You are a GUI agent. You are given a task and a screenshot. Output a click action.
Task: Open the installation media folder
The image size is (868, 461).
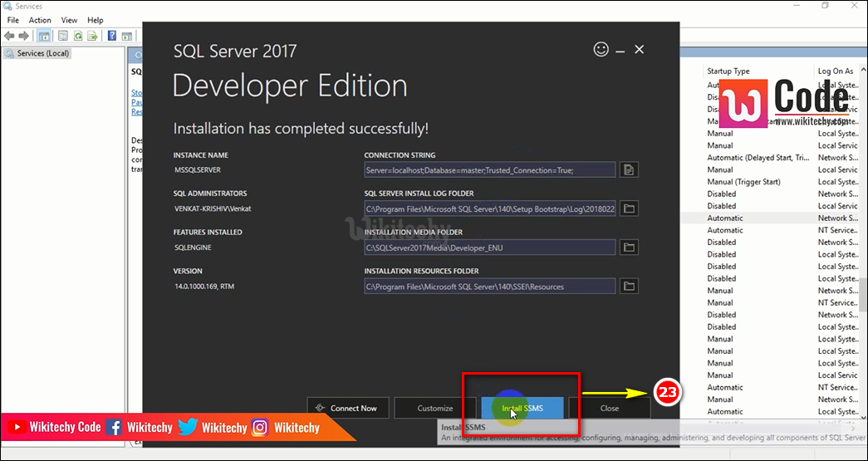click(629, 248)
